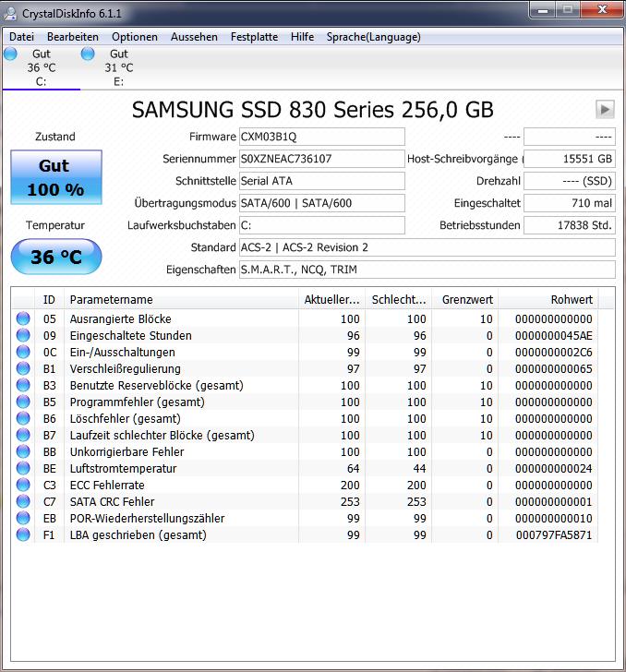Select the SATA CRC Fehler parameter name

tap(112, 501)
